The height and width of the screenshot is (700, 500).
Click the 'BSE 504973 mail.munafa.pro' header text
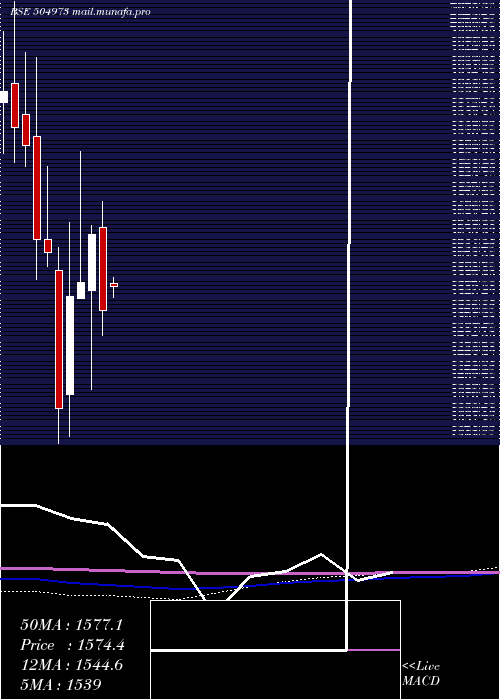tap(80, 12)
